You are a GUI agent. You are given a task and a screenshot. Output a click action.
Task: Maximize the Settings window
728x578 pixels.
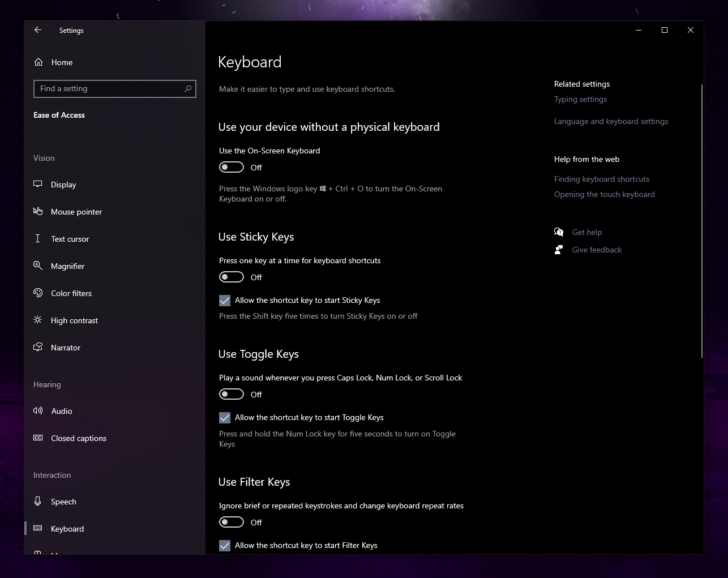click(665, 30)
